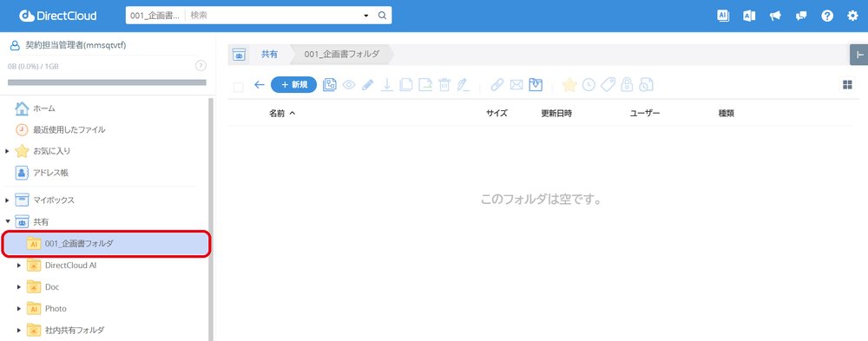Screen dimensions: 868x341
Task: Open the AI document icon in header
Action: tap(749, 16)
